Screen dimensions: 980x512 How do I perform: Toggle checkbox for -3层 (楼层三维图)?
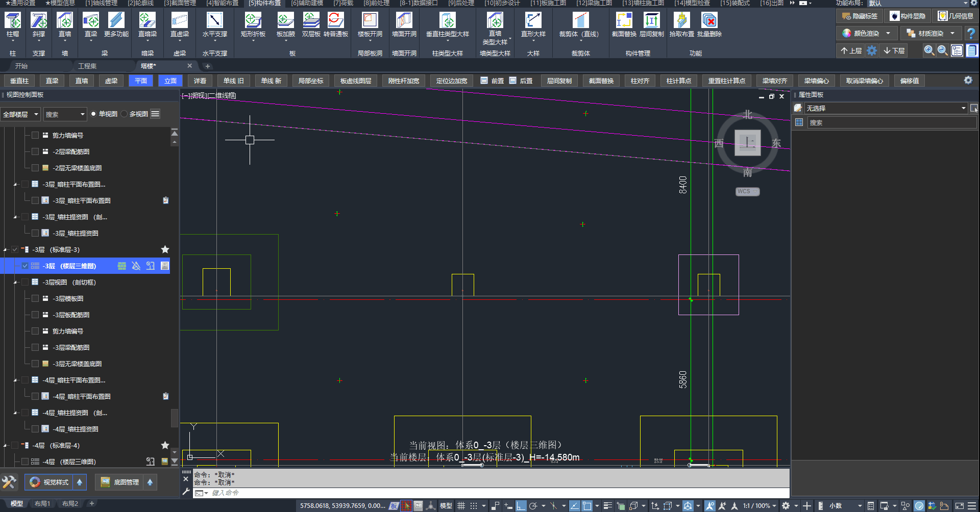[x=25, y=266]
